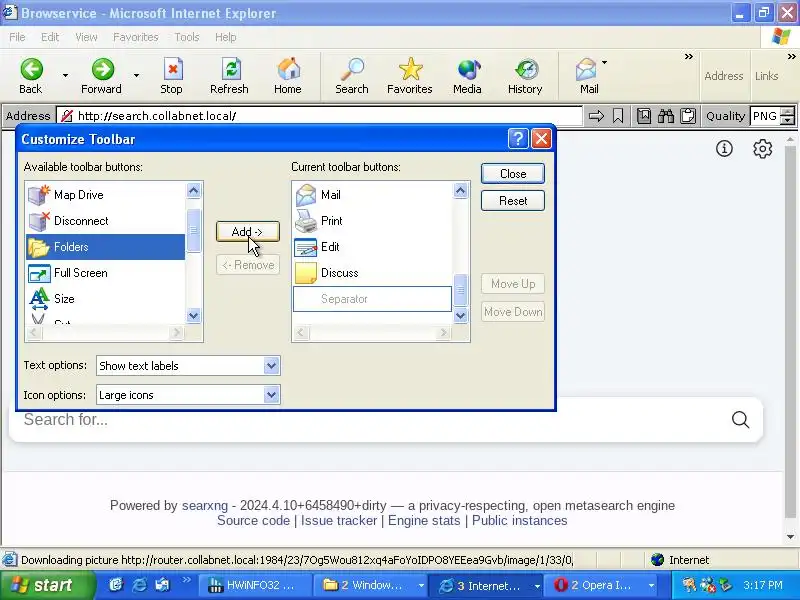Click the Windows Start button
The height and width of the screenshot is (600, 800).
(47, 585)
